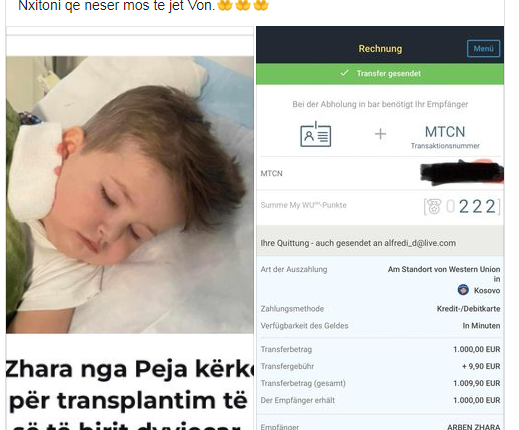Click the ID card icon

(x=316, y=134)
